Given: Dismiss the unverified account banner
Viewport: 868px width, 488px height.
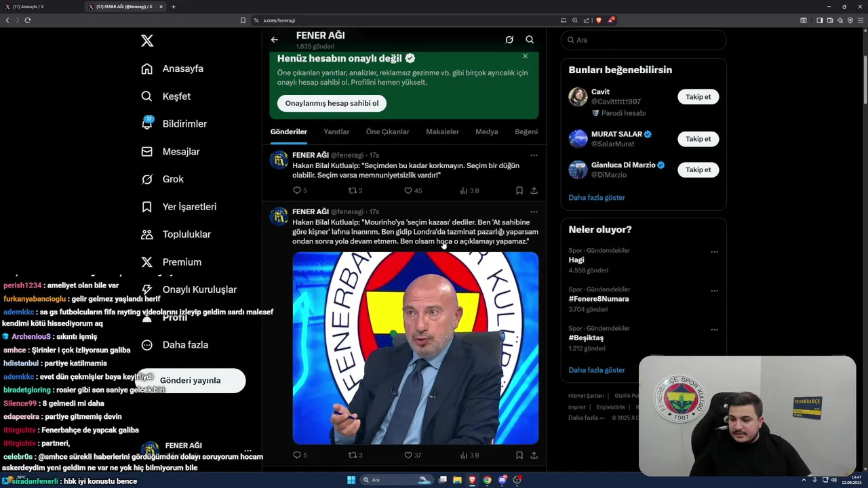Looking at the screenshot, I should tap(525, 56).
